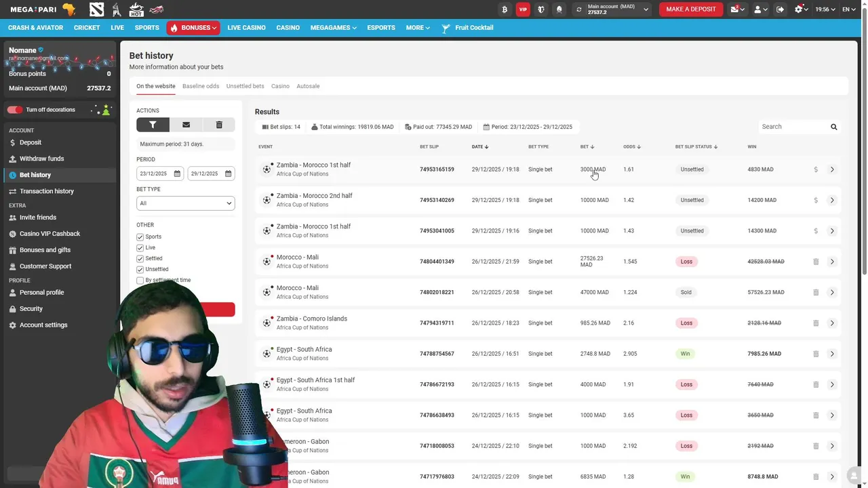Open the messages envelope icon in header
868x488 pixels.
point(737,9)
